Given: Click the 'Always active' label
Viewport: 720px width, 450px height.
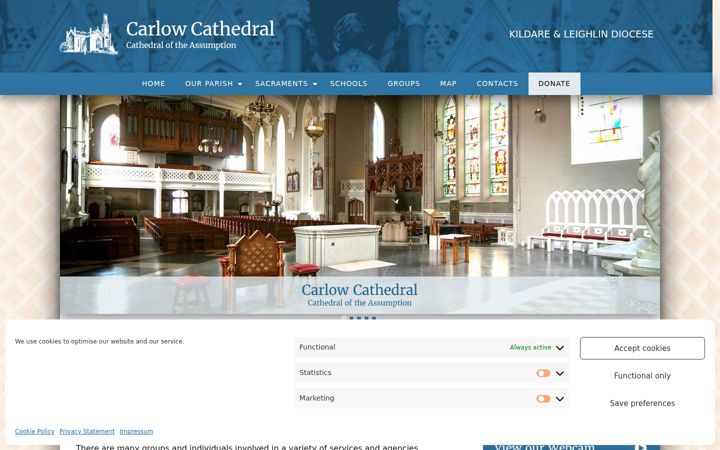Looking at the screenshot, I should [530, 348].
